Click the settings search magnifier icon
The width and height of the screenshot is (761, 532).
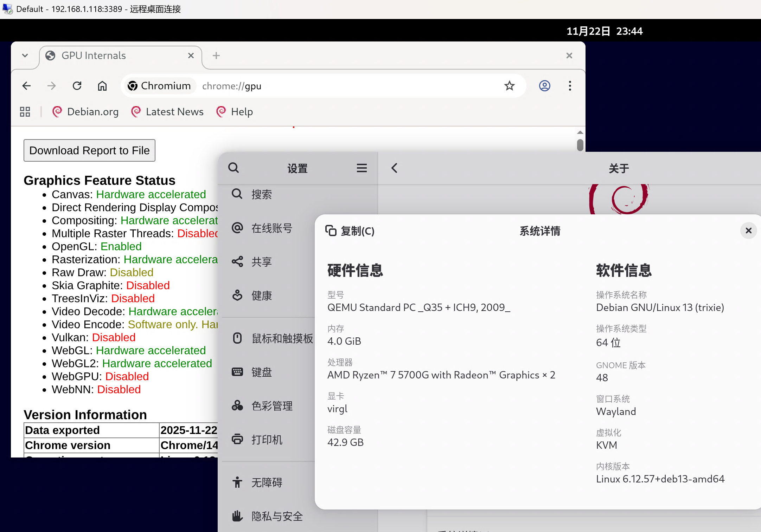click(x=234, y=168)
